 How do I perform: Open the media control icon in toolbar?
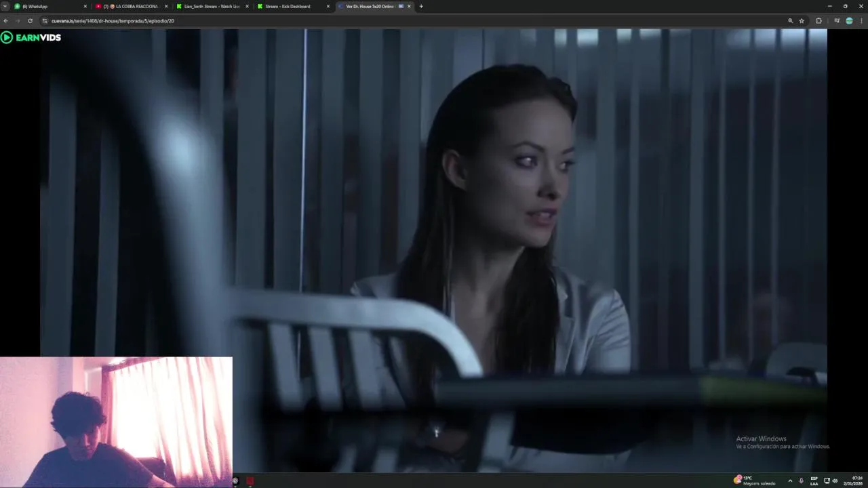click(837, 21)
